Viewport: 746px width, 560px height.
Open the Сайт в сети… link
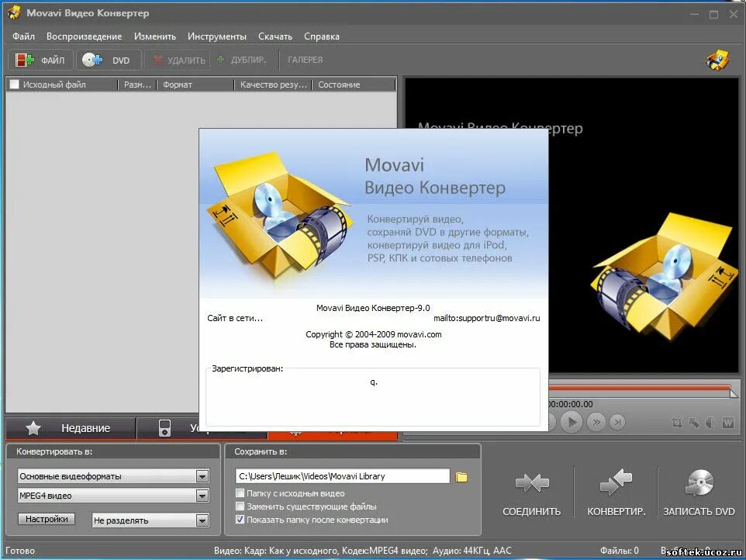(x=235, y=318)
